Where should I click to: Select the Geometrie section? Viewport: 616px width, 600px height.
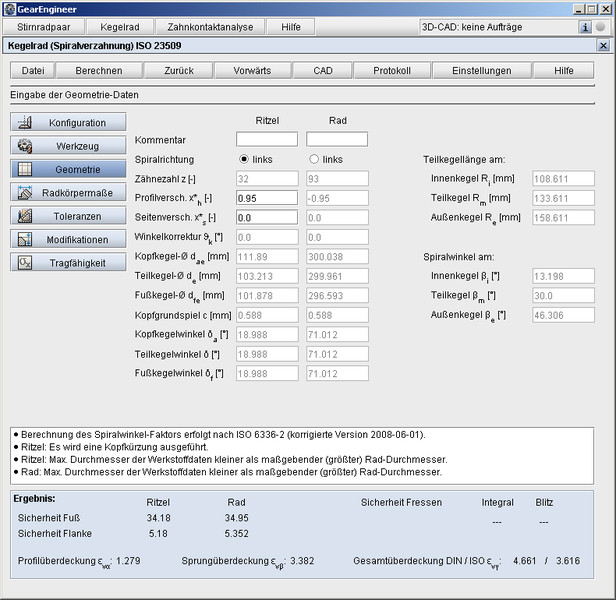(x=69, y=169)
